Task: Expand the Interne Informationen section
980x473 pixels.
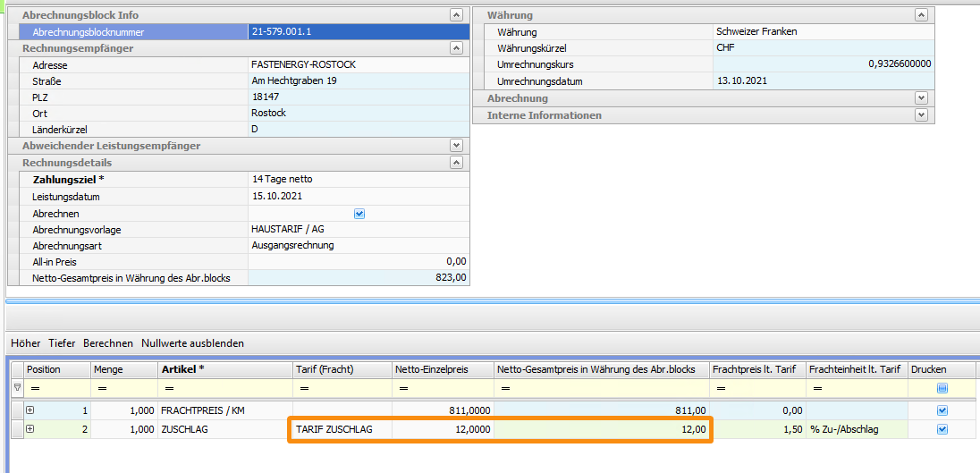Action: point(921,115)
